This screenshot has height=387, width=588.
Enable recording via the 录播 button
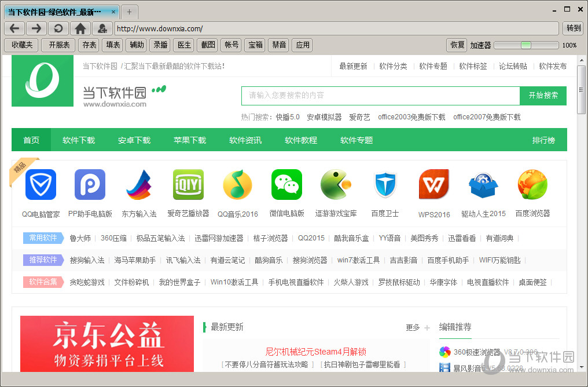160,45
